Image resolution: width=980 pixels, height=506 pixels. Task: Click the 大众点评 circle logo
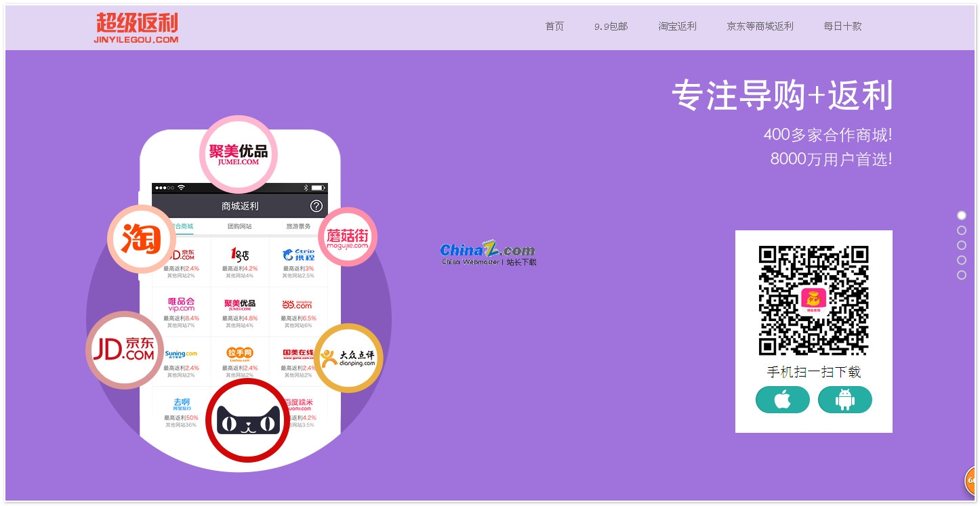pos(348,358)
